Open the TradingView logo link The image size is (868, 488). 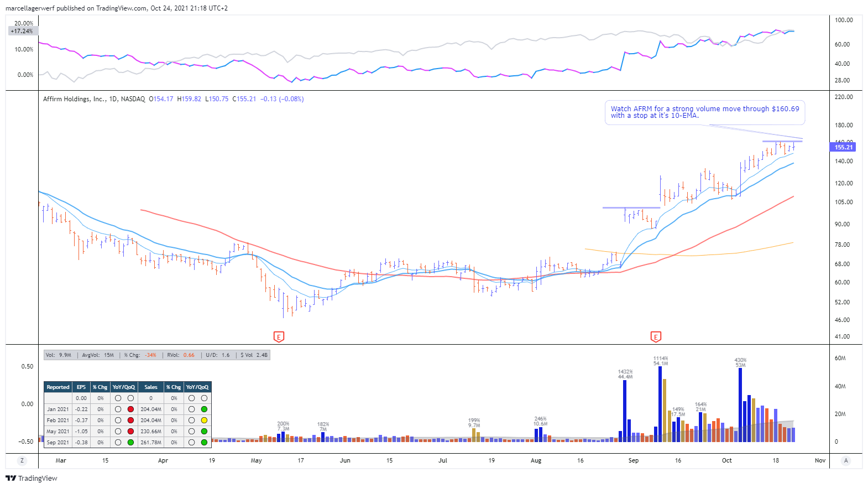click(32, 479)
